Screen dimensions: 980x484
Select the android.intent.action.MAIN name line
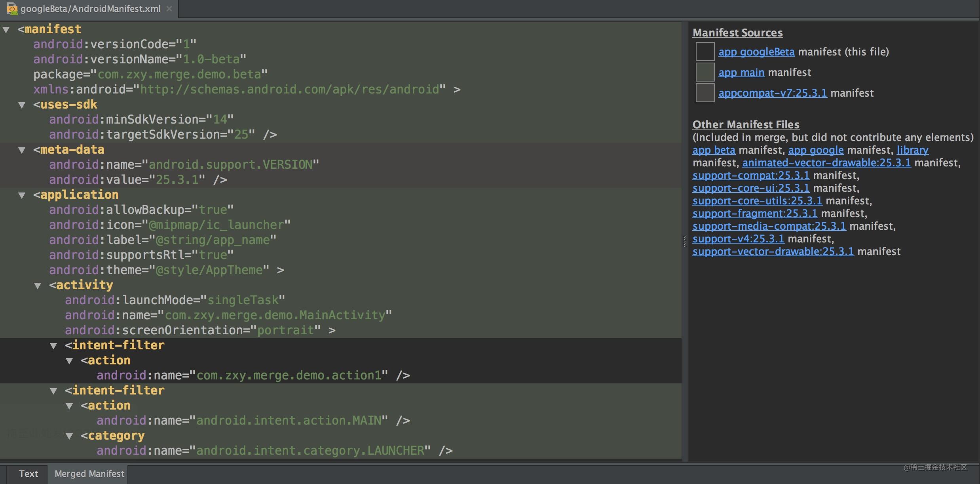click(253, 421)
